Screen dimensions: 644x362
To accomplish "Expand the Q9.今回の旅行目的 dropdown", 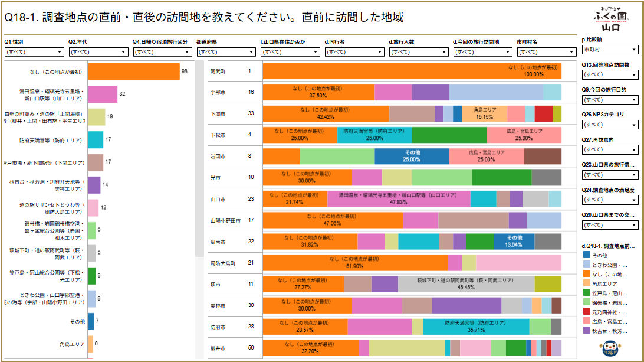I will click(609, 100).
